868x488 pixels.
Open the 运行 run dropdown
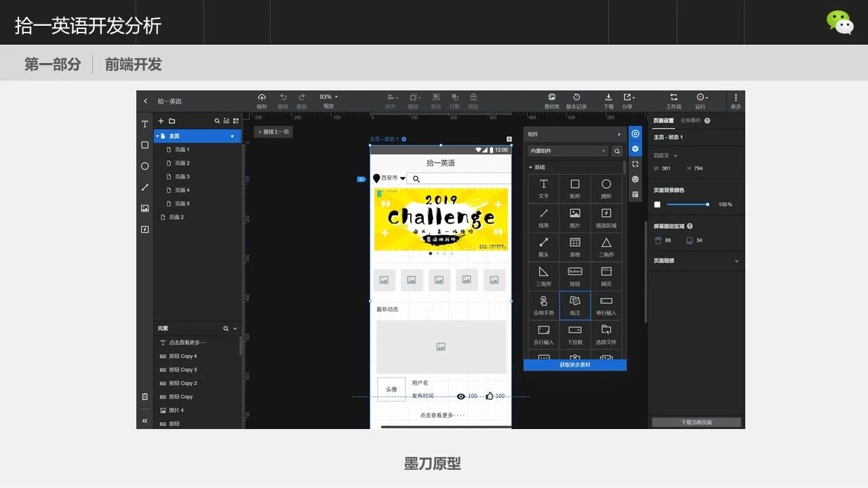point(701,97)
